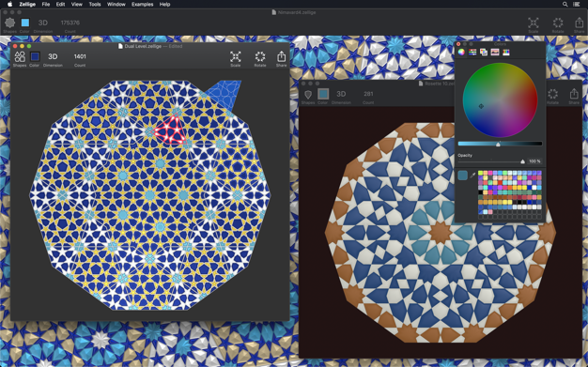Toggle 3D Dimension in Nimavard4 window
This screenshot has width=588, height=367.
tap(43, 23)
